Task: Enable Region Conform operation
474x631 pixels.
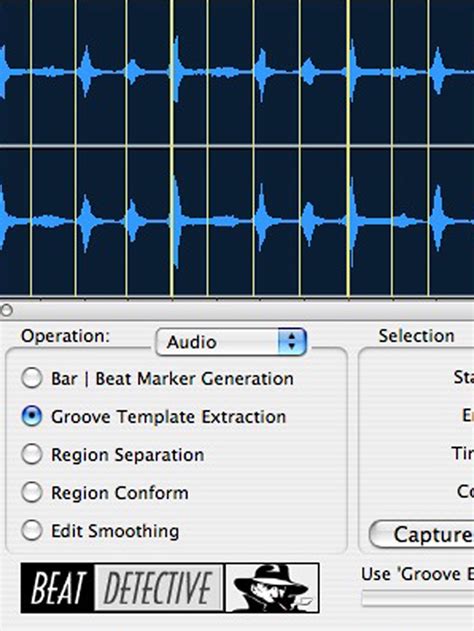Action: tap(32, 493)
